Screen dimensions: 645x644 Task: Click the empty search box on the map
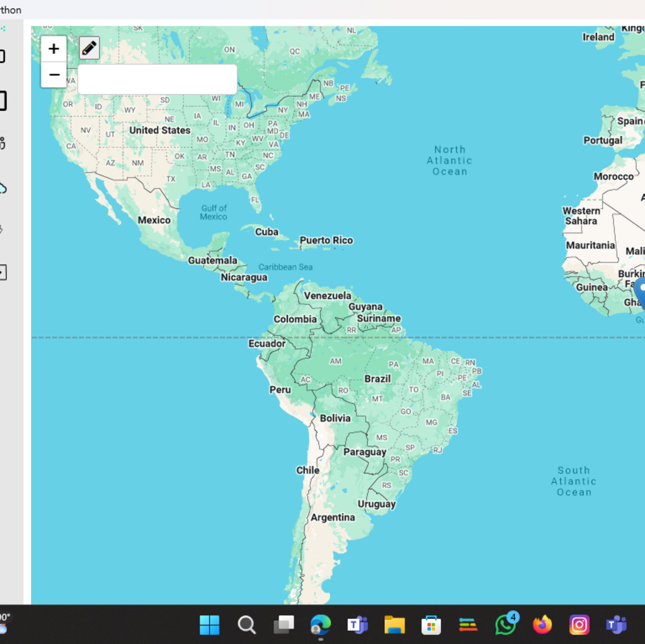coord(157,79)
